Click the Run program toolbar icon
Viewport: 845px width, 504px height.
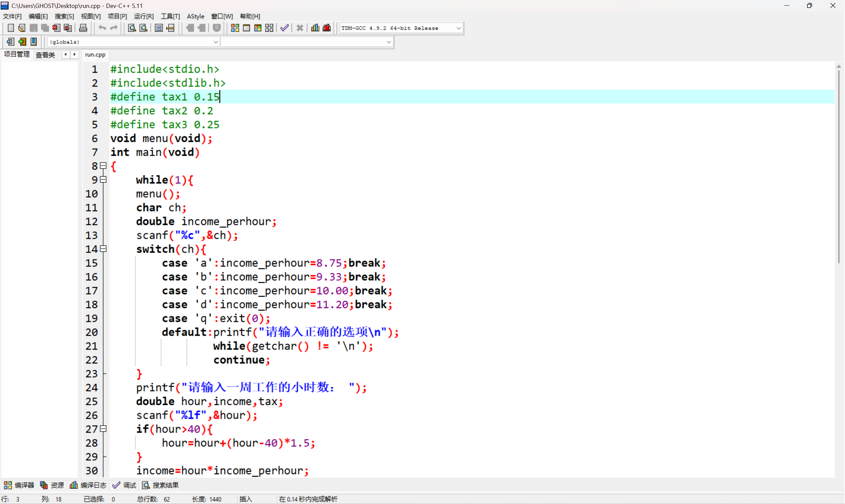pos(246,28)
